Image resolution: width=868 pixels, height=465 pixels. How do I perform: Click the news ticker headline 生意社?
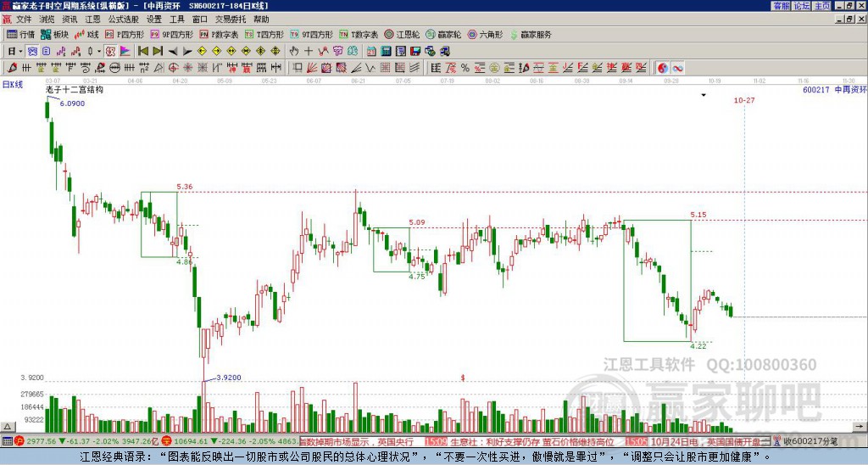531,442
